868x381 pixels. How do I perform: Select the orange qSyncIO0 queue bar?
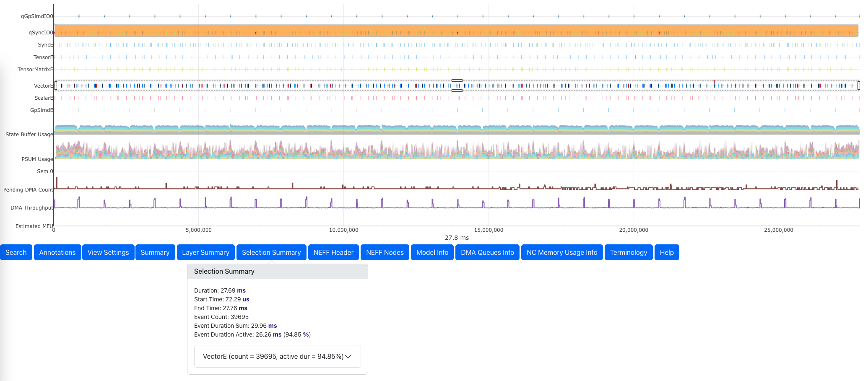[456, 31]
